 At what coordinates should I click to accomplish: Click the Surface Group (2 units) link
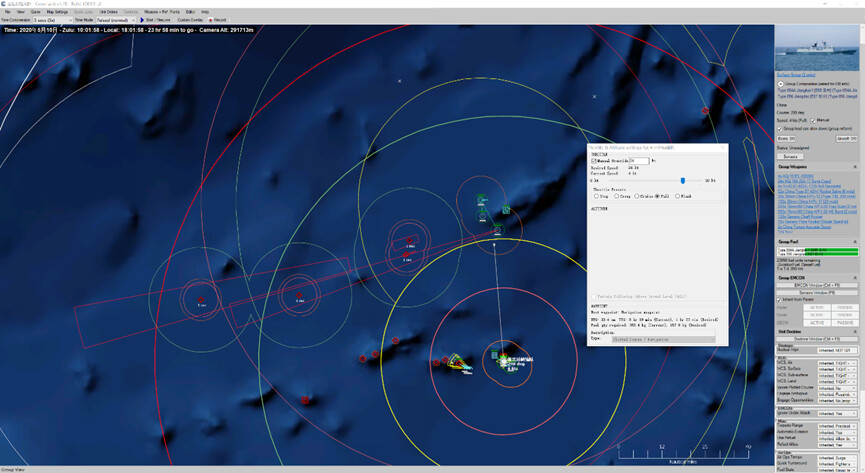click(x=795, y=75)
